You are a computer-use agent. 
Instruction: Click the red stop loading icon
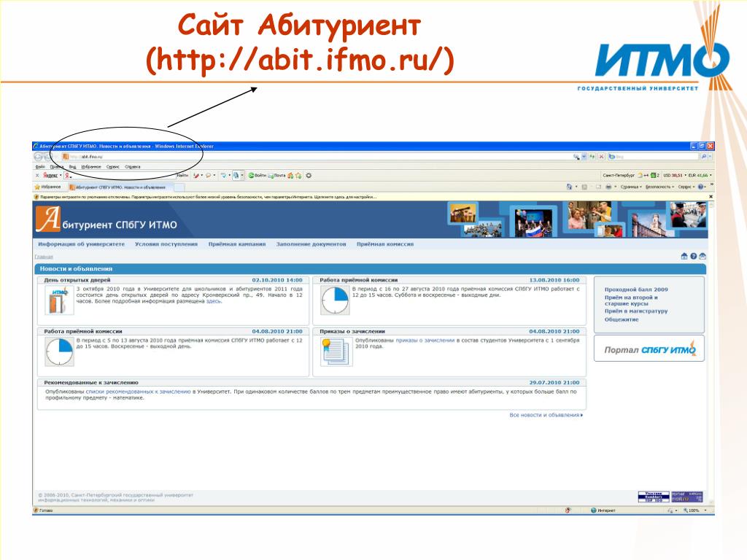[x=602, y=157]
